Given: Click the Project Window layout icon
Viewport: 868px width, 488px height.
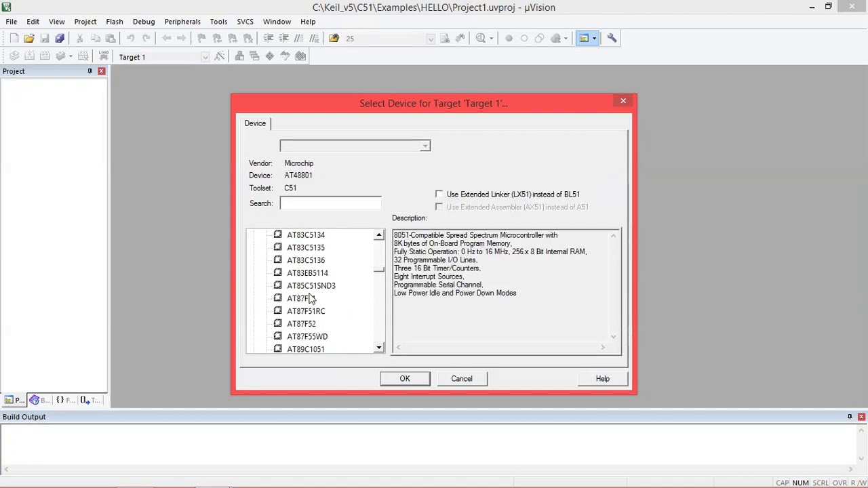Looking at the screenshot, I should [584, 39].
